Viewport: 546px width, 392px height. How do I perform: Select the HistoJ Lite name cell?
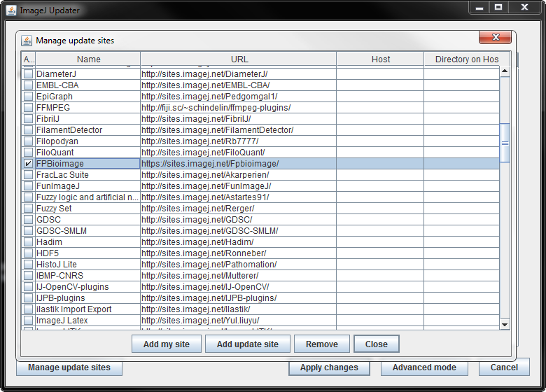[x=87, y=264]
